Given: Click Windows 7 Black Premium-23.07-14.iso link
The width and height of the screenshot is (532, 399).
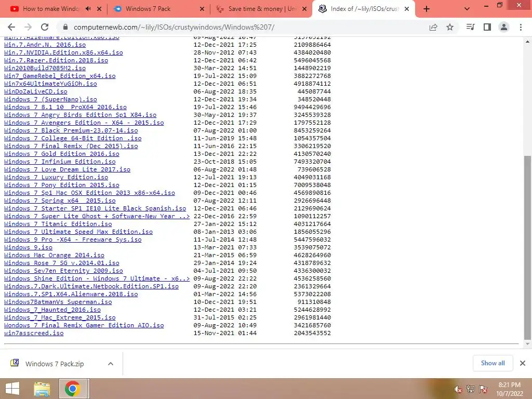Looking at the screenshot, I should 71,130.
